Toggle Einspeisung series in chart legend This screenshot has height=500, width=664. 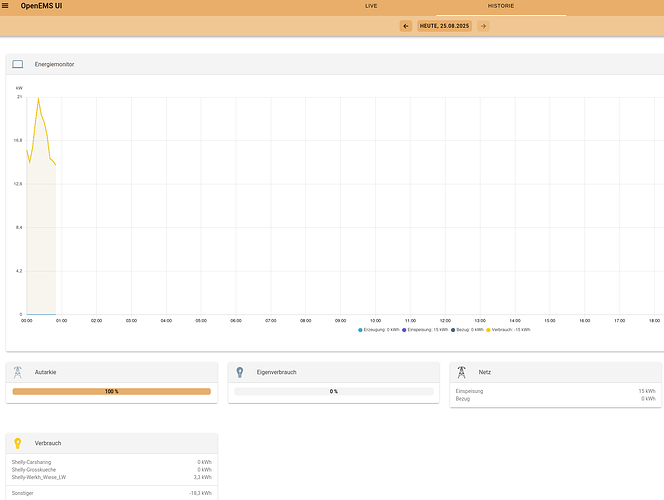pos(425,330)
